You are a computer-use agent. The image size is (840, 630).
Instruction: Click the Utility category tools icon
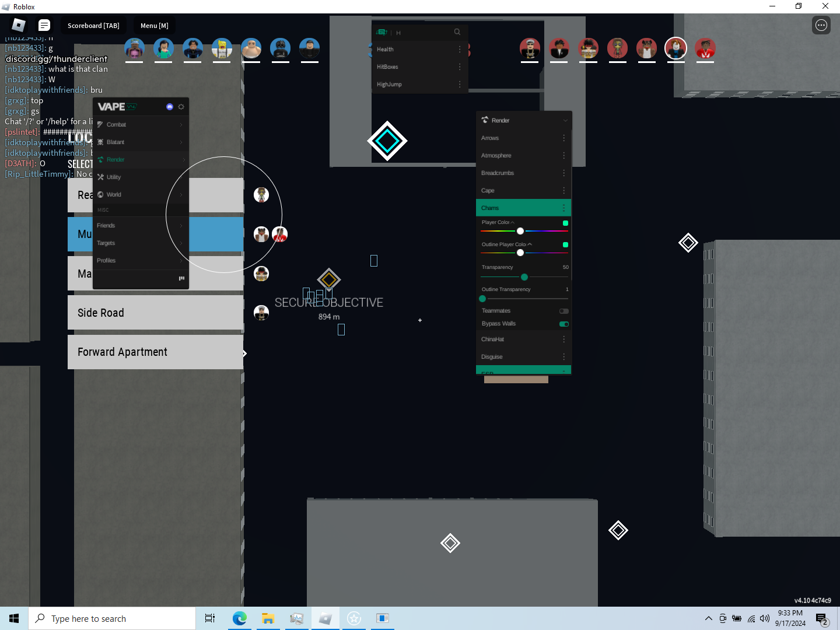coord(100,177)
